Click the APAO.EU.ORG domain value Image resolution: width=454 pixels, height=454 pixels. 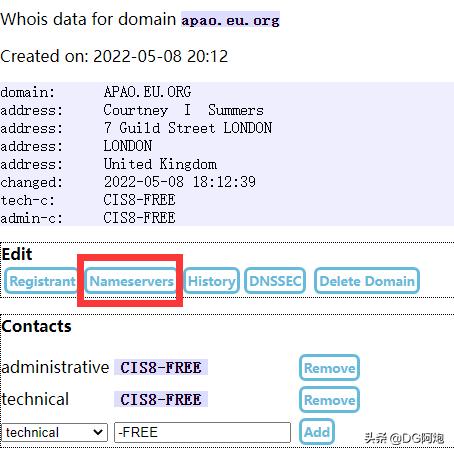click(147, 92)
